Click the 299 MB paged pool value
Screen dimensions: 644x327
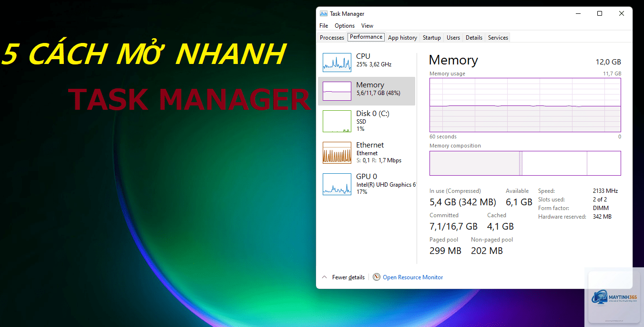pos(445,251)
